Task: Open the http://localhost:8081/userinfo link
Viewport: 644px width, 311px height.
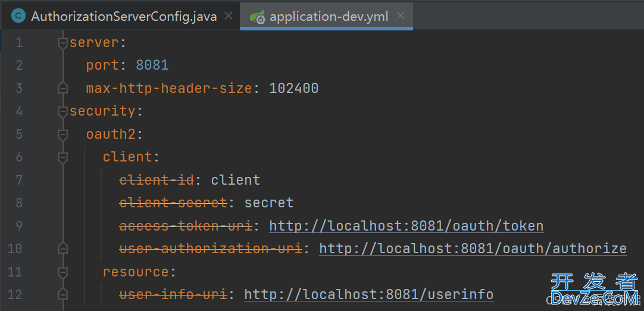Action: pos(369,295)
